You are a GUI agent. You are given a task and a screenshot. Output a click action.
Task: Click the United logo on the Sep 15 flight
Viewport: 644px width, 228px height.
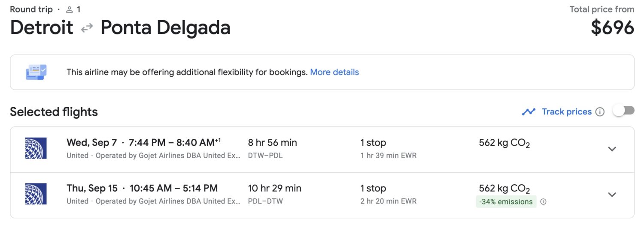[x=36, y=194]
